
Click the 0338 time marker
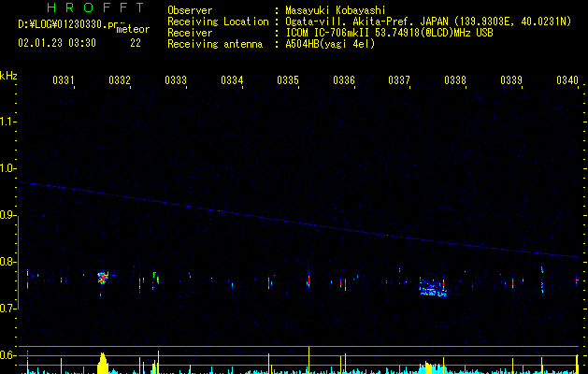pos(455,80)
